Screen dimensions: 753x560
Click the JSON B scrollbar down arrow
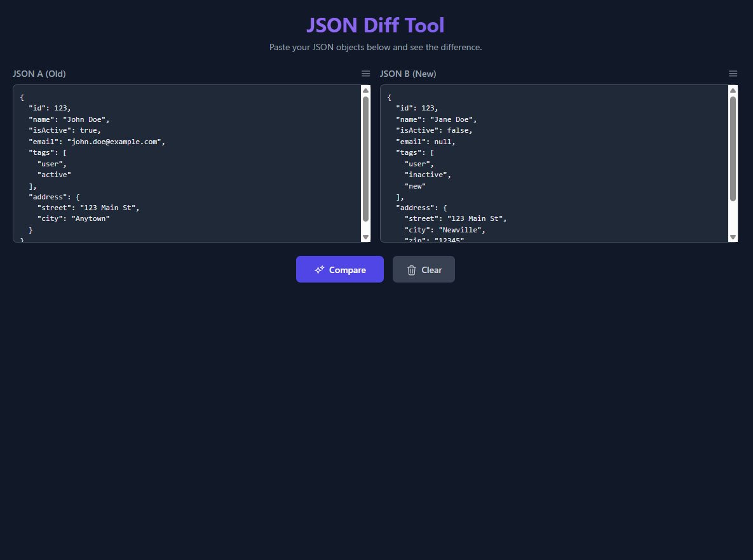pos(733,237)
